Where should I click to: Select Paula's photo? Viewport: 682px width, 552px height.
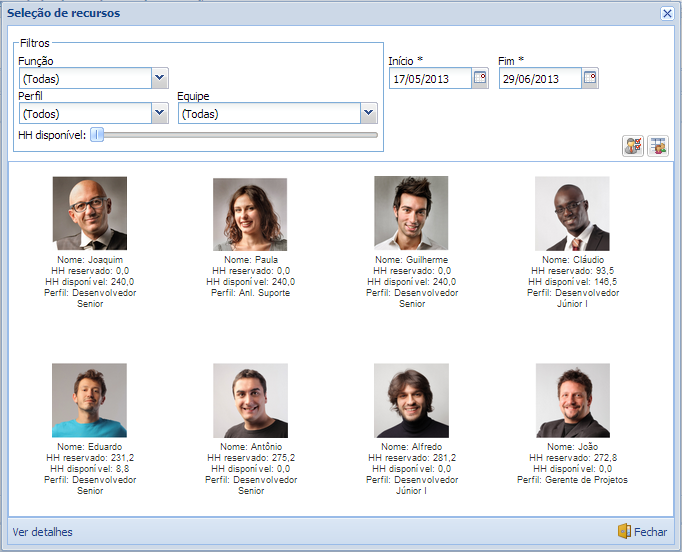coord(250,214)
